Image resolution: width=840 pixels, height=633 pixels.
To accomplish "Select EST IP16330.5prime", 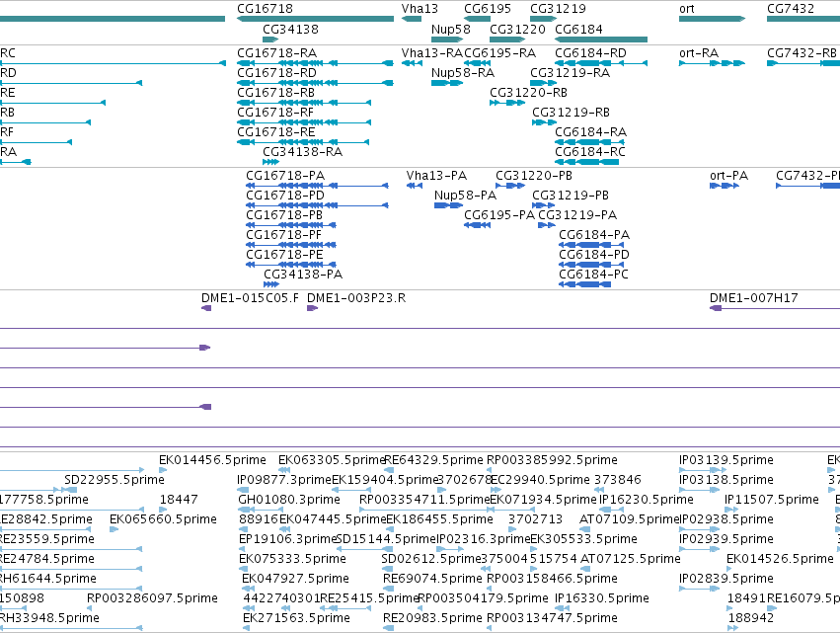I will (x=601, y=598).
